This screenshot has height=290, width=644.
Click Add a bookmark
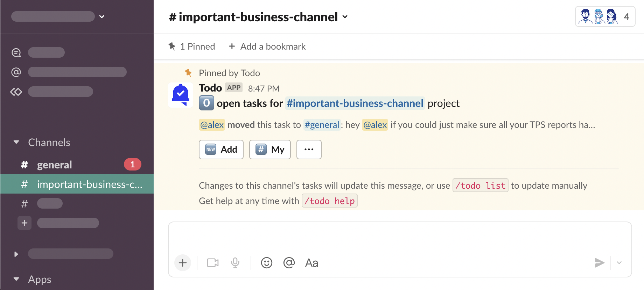(267, 46)
